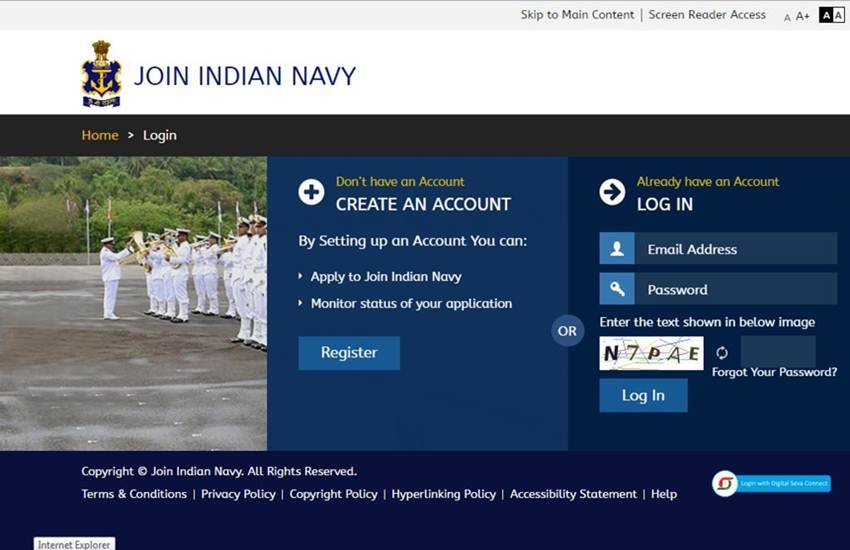Click the arrow icon beside Log In heading
Screen dimensions: 850x550
(612, 192)
